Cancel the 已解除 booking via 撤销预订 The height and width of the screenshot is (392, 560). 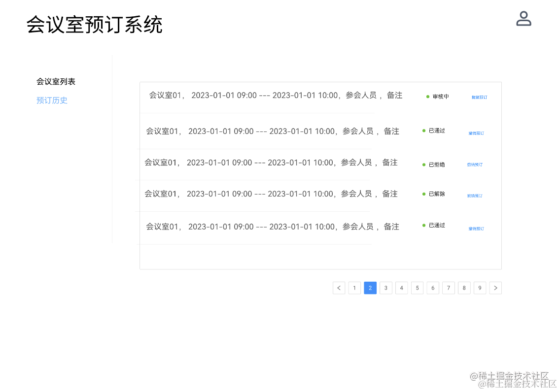pos(475,196)
